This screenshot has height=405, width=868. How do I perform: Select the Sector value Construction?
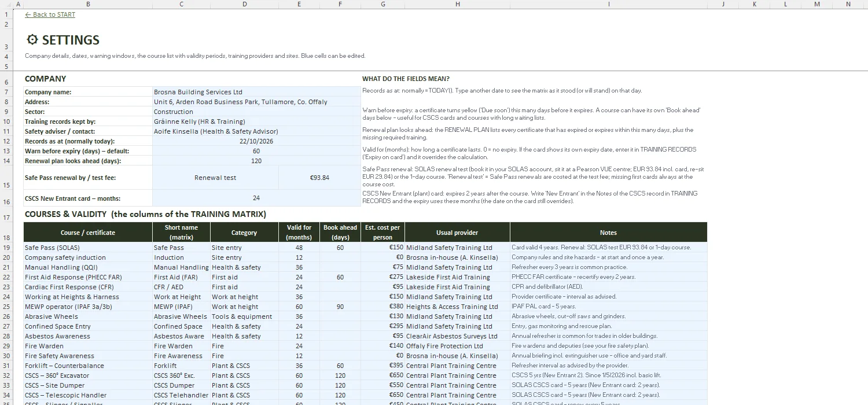point(256,112)
